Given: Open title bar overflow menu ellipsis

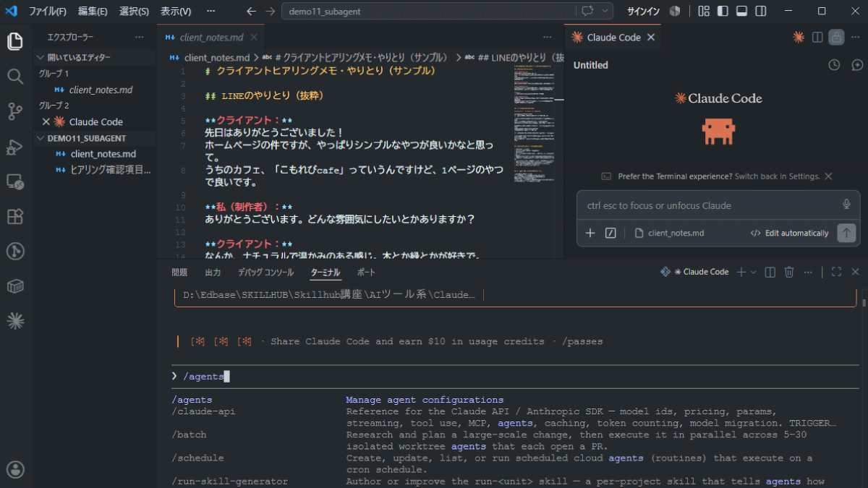Looking at the screenshot, I should (x=210, y=11).
